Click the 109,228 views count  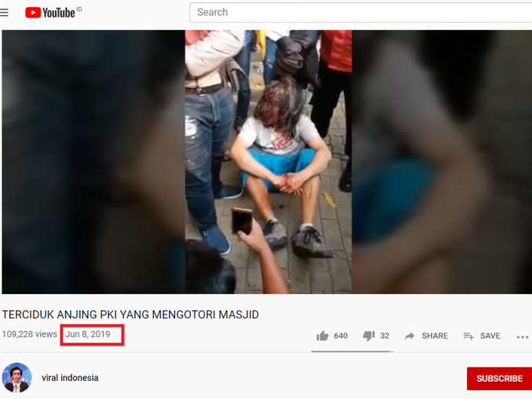click(30, 334)
